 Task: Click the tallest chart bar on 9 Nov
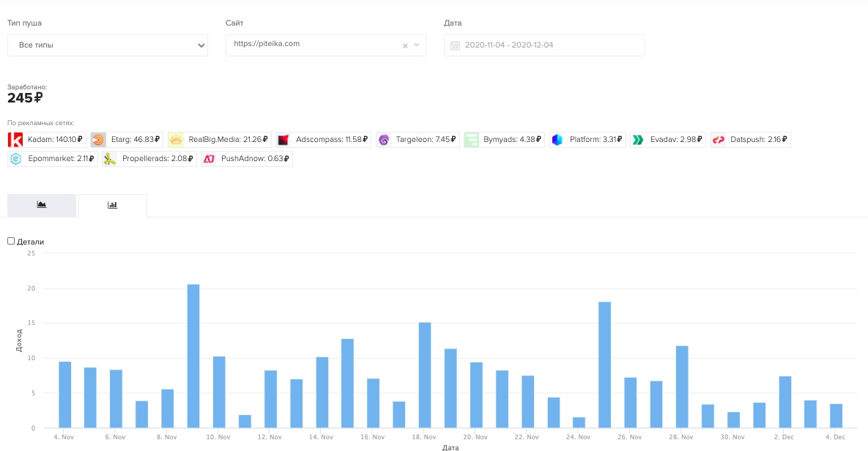pyautogui.click(x=193, y=356)
